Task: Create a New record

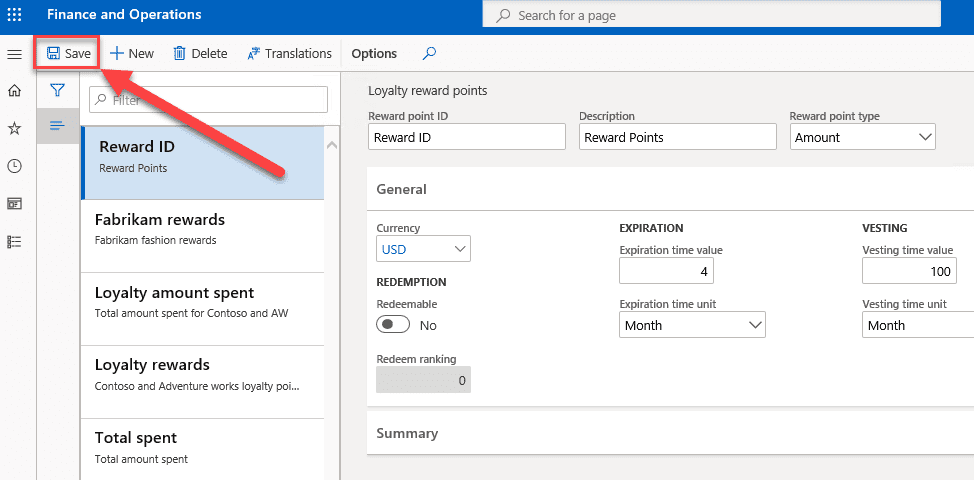Action: pos(132,53)
